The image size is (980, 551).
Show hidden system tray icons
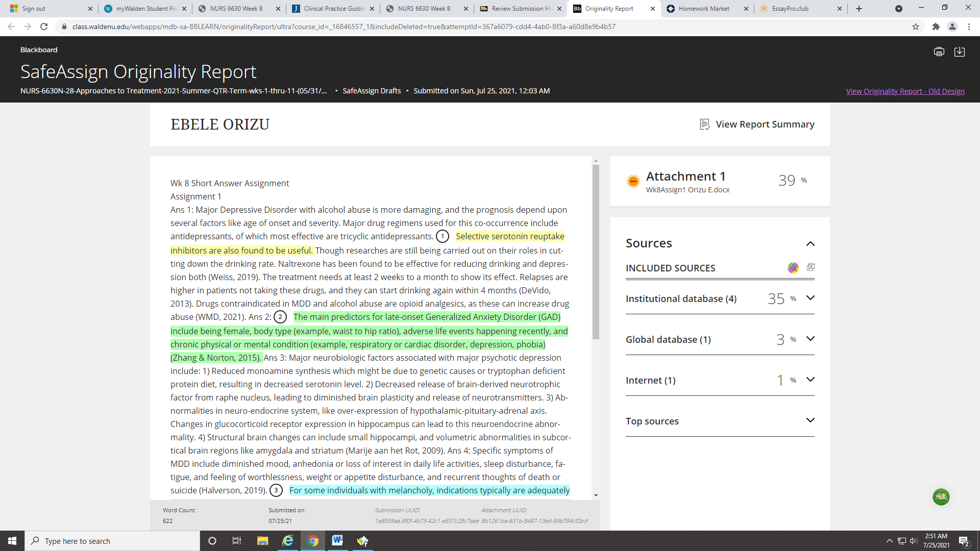pos(890,541)
